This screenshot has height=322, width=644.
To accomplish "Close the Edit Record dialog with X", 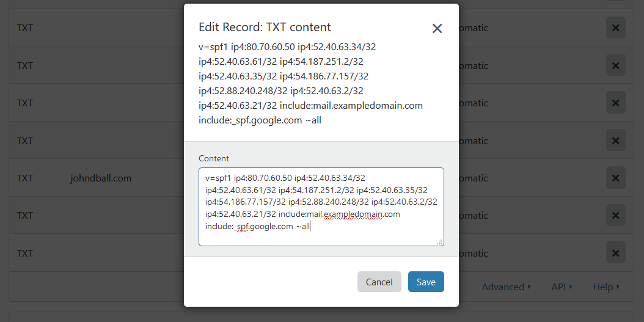I will (x=437, y=28).
